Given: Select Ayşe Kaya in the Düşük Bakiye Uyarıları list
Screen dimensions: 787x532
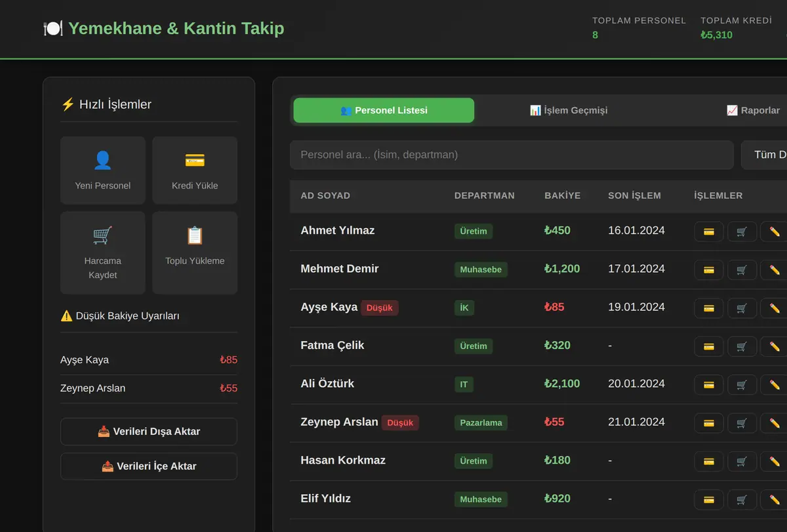Looking at the screenshot, I should coord(149,360).
